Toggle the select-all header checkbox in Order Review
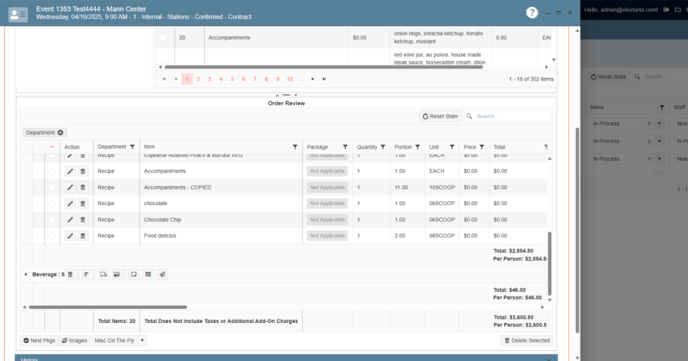Screen dimensions: 688x361 click(52, 147)
